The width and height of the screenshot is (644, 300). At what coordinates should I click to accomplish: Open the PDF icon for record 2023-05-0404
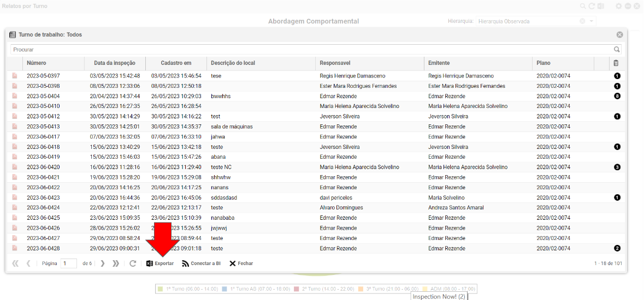coord(15,96)
